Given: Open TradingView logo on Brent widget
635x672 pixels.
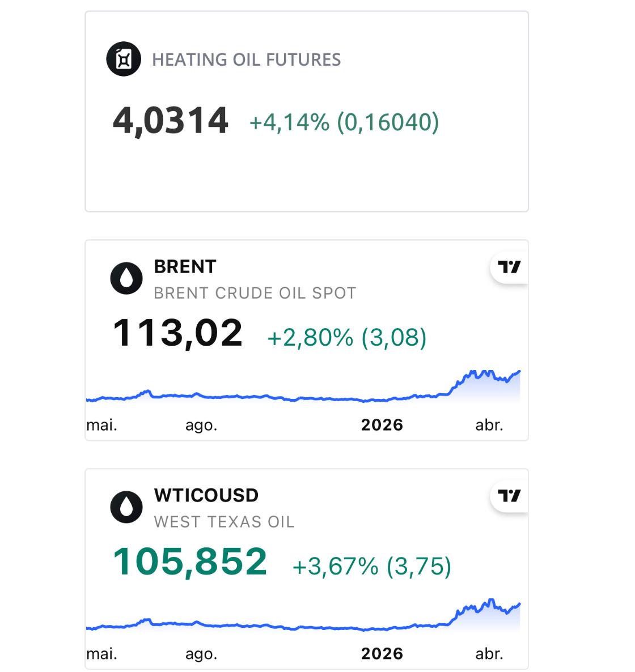Looking at the screenshot, I should (509, 267).
